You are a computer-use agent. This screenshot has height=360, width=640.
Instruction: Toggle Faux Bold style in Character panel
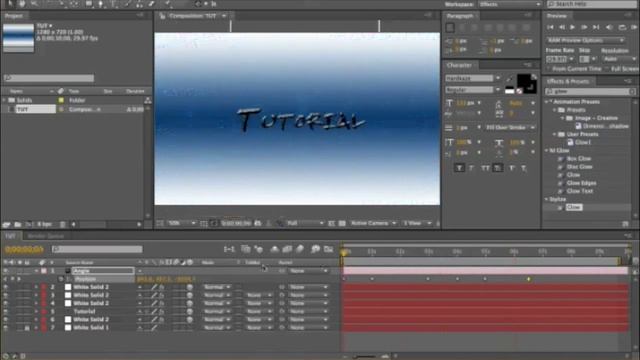coord(459,168)
